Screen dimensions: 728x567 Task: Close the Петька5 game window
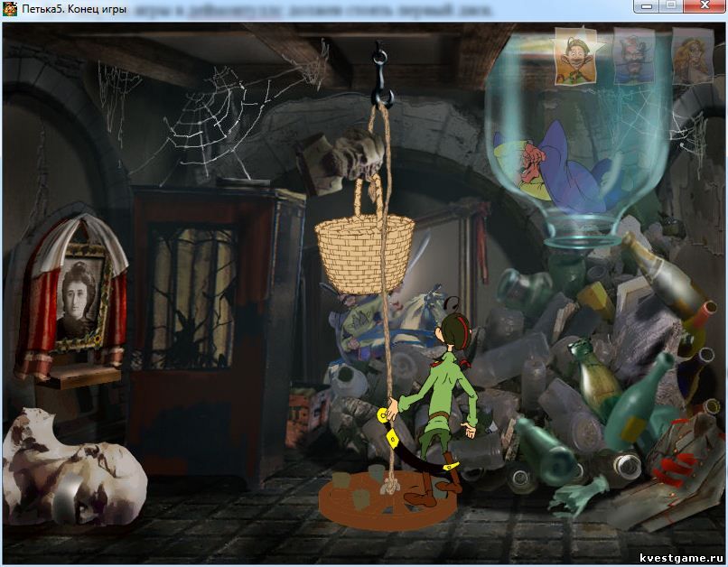(705, 6)
